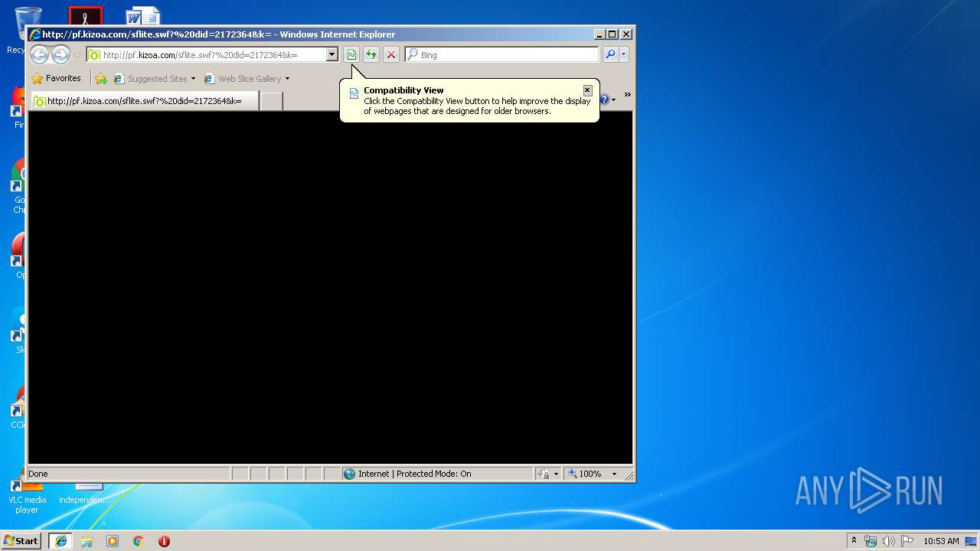
Task: Toggle the Compatibility View button
Action: click(x=351, y=54)
